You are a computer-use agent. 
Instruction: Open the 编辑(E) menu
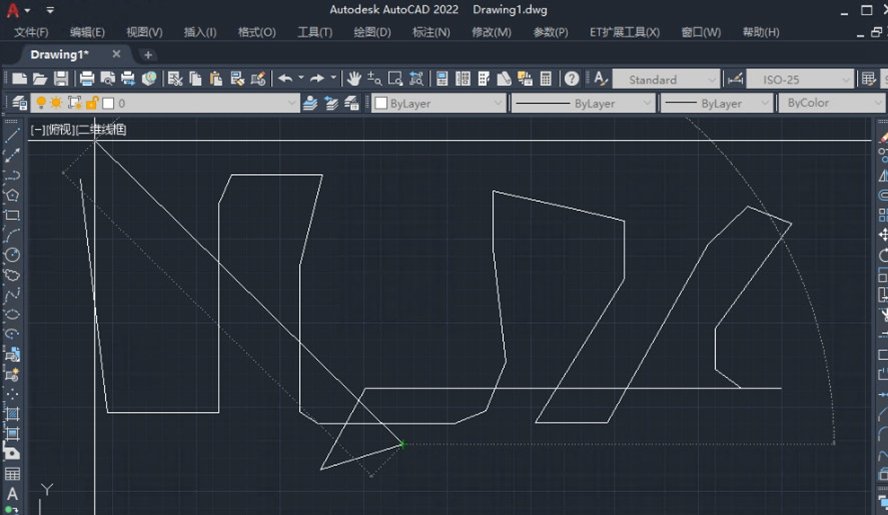click(x=87, y=32)
